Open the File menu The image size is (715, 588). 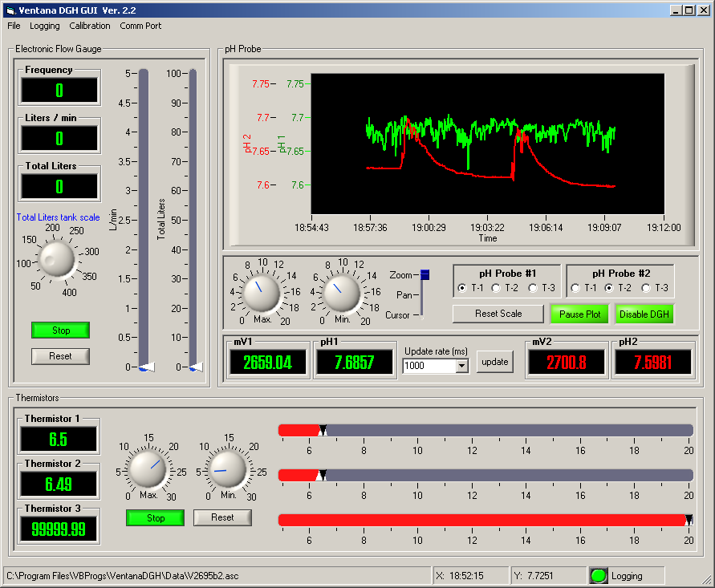click(x=14, y=26)
